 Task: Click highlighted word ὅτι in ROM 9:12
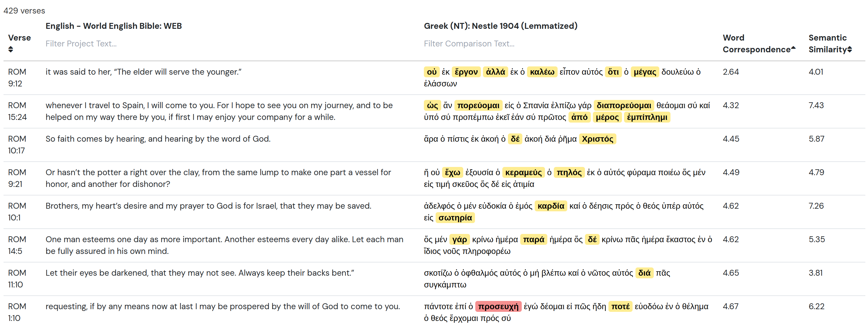(x=613, y=72)
